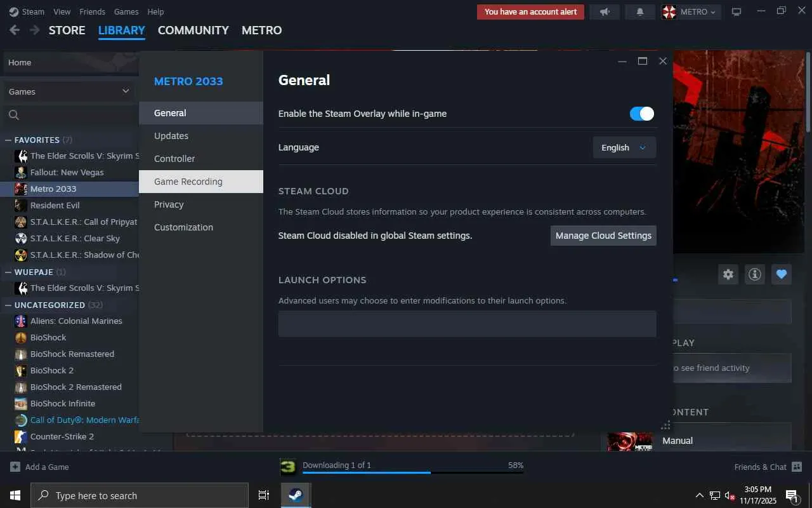
Task: Go to Home in the library sidebar
Action: 71,62
